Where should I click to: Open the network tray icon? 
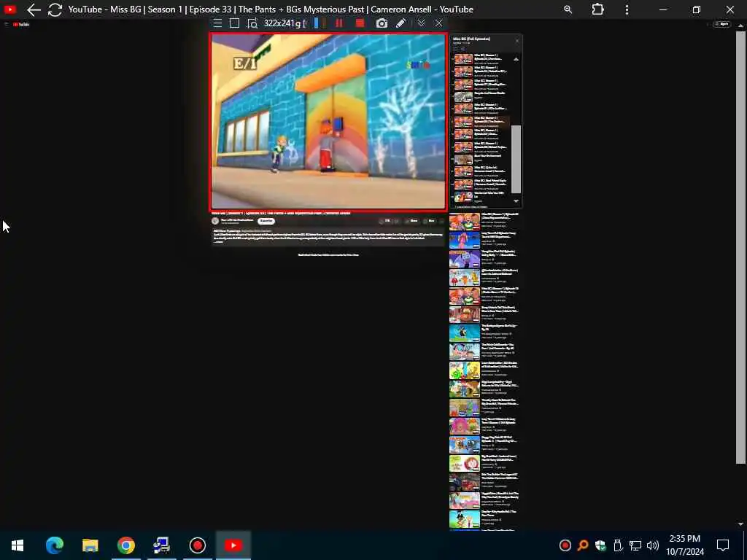point(635,545)
